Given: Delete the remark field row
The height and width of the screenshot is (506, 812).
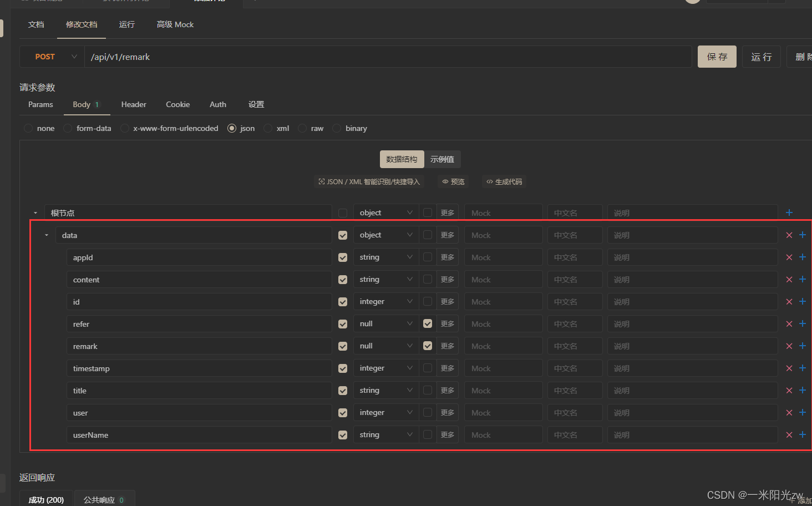Looking at the screenshot, I should coord(789,346).
